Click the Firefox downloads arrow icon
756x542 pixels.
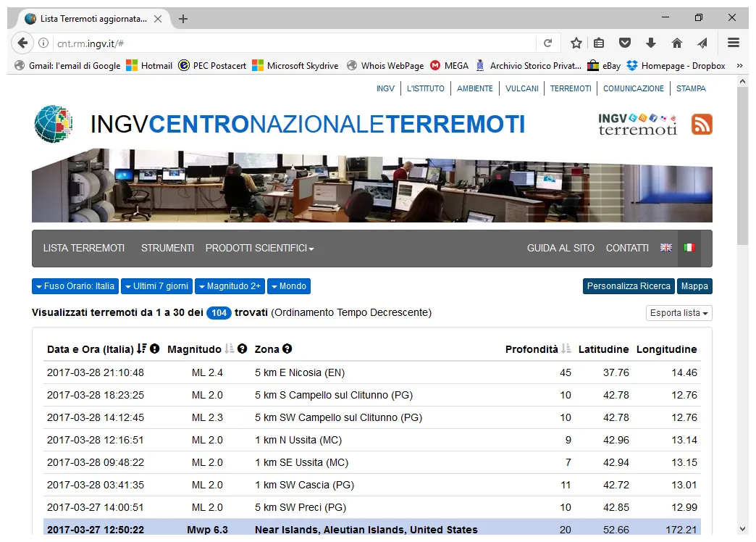coord(651,43)
